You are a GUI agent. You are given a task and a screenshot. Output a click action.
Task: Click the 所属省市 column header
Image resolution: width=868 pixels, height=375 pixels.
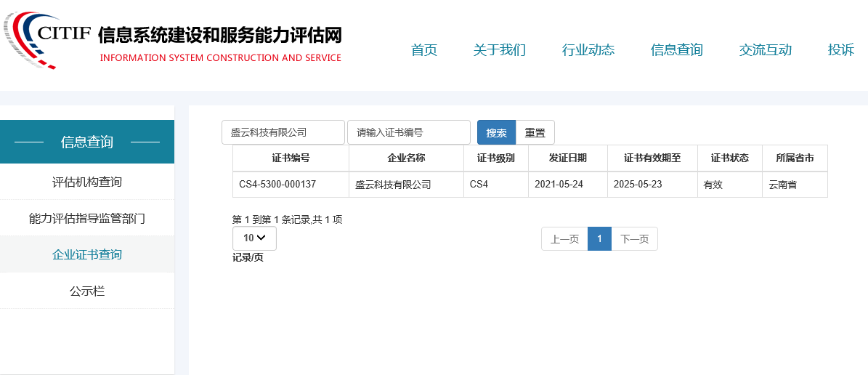pyautogui.click(x=795, y=158)
